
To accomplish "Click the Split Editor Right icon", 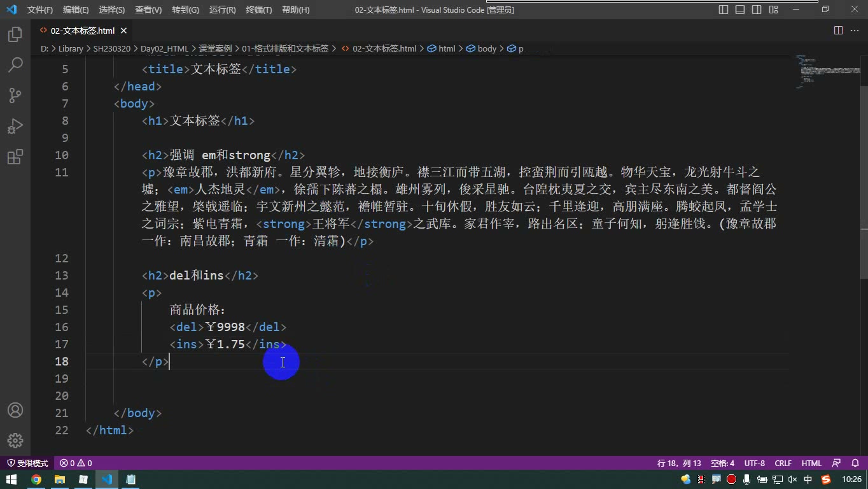I will (x=838, y=31).
